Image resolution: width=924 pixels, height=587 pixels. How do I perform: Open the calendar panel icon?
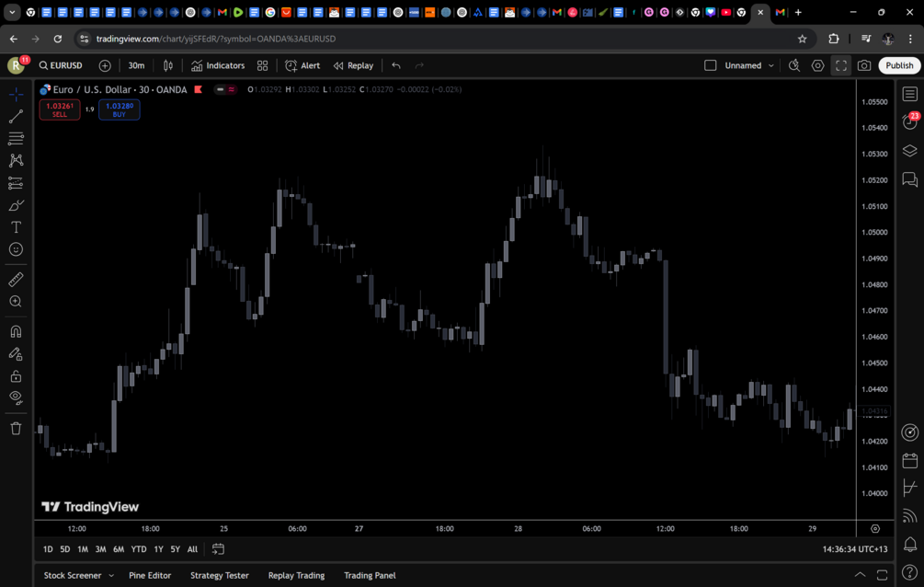coord(910,460)
